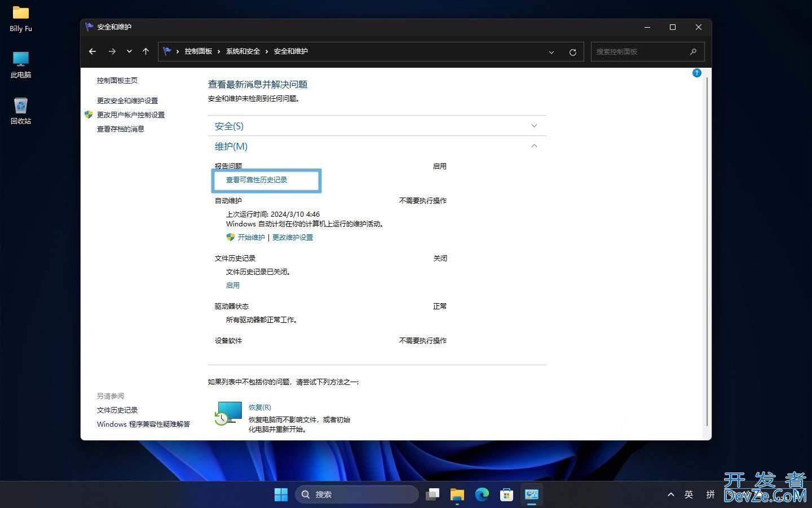This screenshot has width=812, height=508.
Task: Open 查看存档的消息 link
Action: tap(121, 129)
